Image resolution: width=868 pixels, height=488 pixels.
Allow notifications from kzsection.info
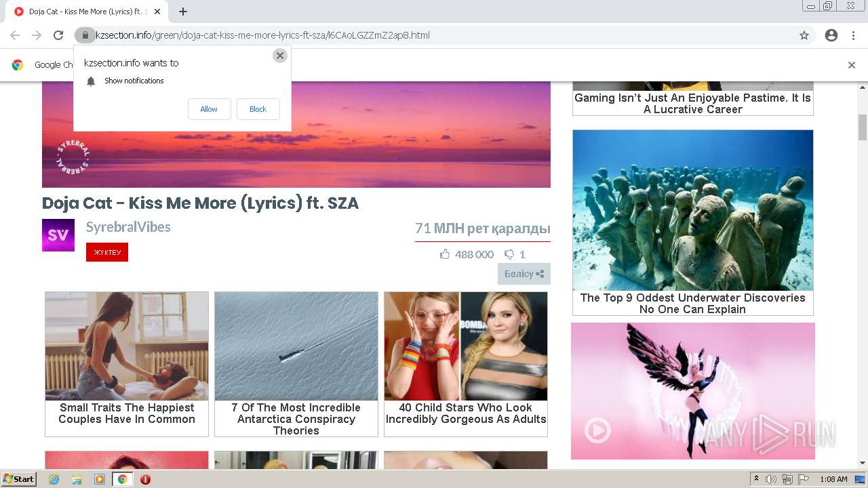pyautogui.click(x=209, y=109)
